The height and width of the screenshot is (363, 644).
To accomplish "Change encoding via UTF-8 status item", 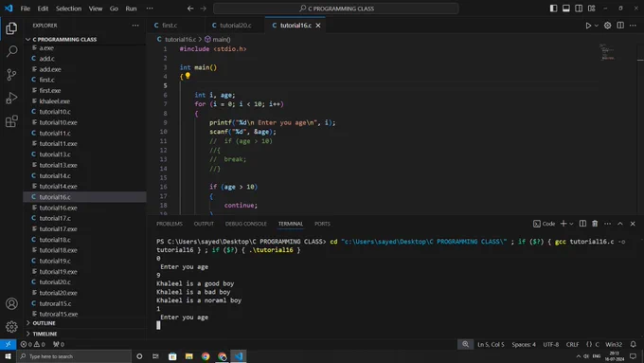I will tap(551, 344).
